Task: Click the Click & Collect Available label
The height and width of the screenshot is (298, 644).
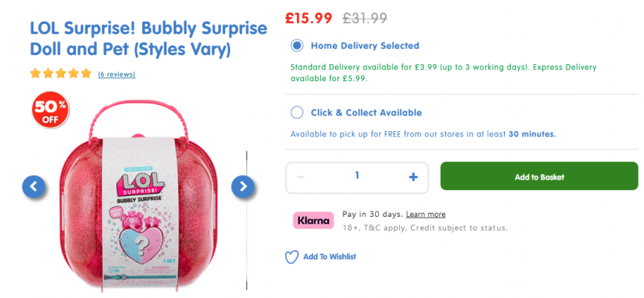Action: pyautogui.click(x=366, y=112)
